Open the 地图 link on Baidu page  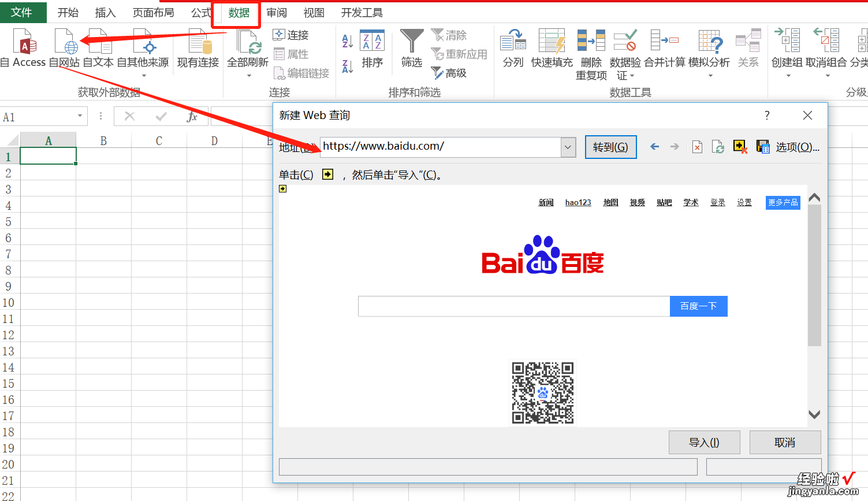coord(610,203)
